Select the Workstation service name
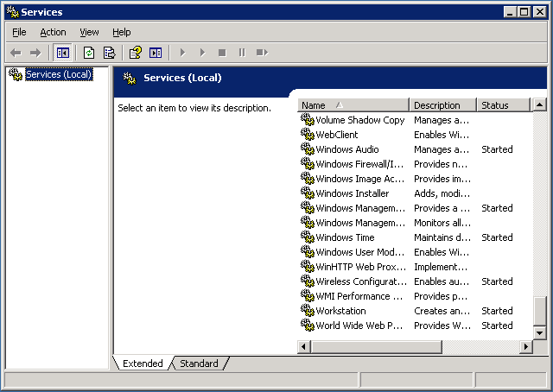The image size is (553, 392). [340, 311]
